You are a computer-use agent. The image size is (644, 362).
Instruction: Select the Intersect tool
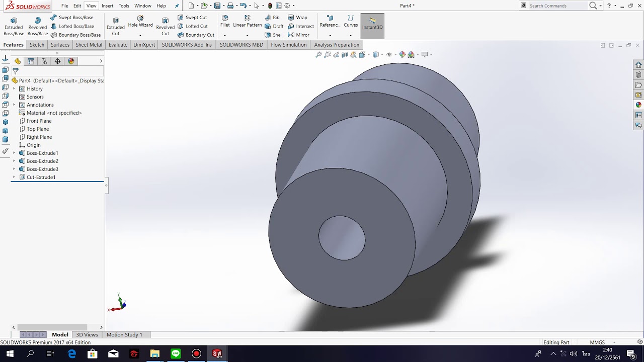(301, 26)
